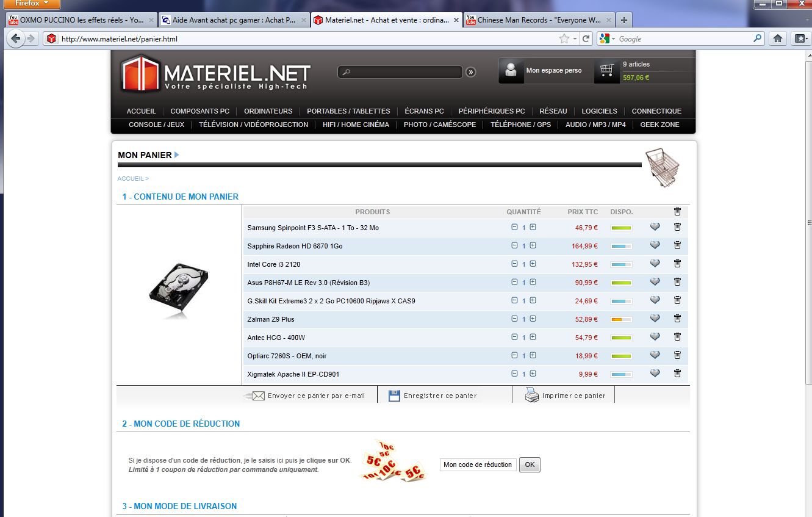Decrease quantity of Sapphire Radeon HD 6870
This screenshot has width=812, height=517.
tap(514, 246)
